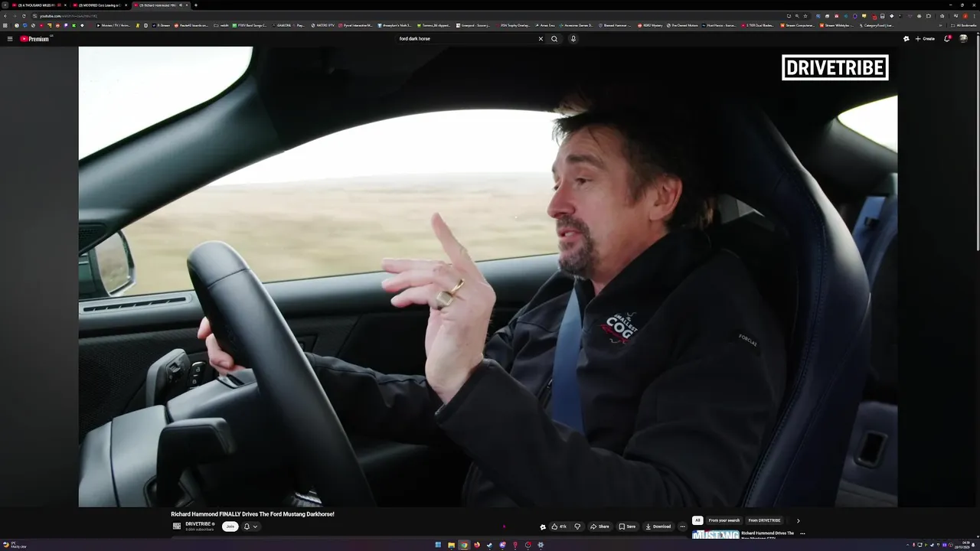Image resolution: width=980 pixels, height=551 pixels.
Task: Start voice search with the microphone icon
Action: (573, 38)
